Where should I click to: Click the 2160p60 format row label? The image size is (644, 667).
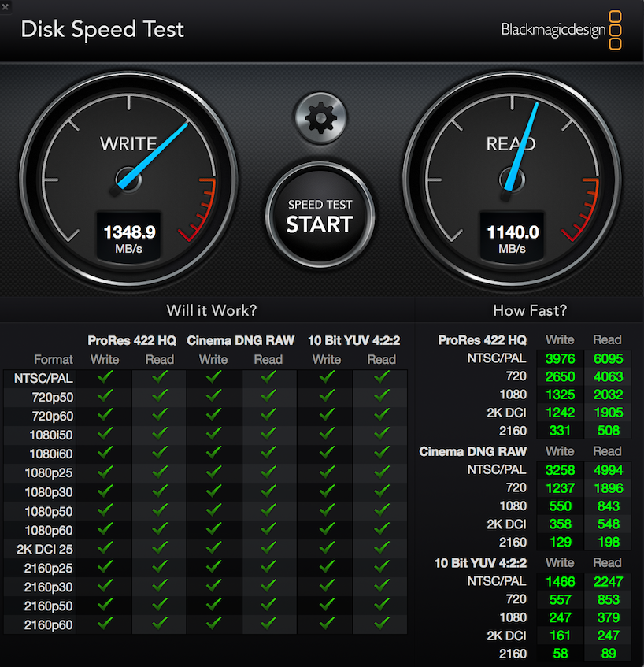49,625
